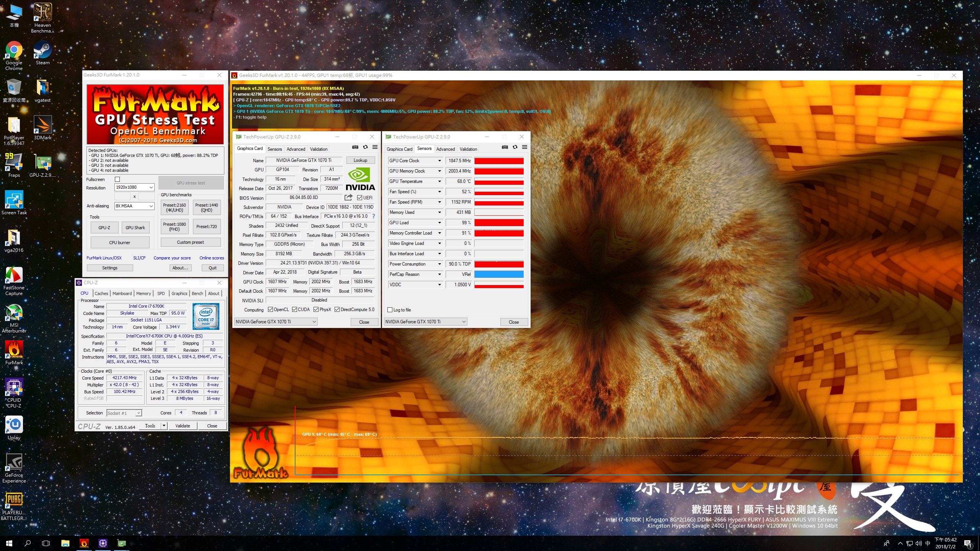The image size is (980, 551).
Task: Toggle the CUDA checkbox in GPU-Z
Action: click(x=295, y=310)
